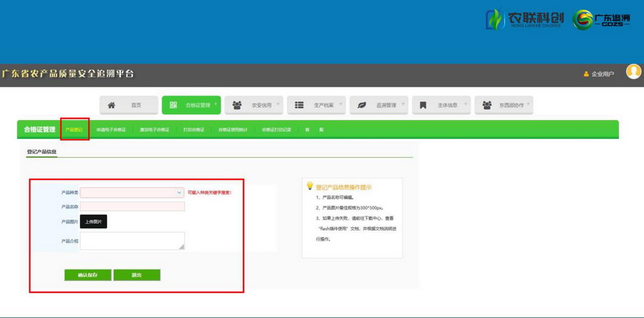Screen dimensions: 644x318
Task: Open the 产品登记 submenu tab
Action: click(74, 129)
